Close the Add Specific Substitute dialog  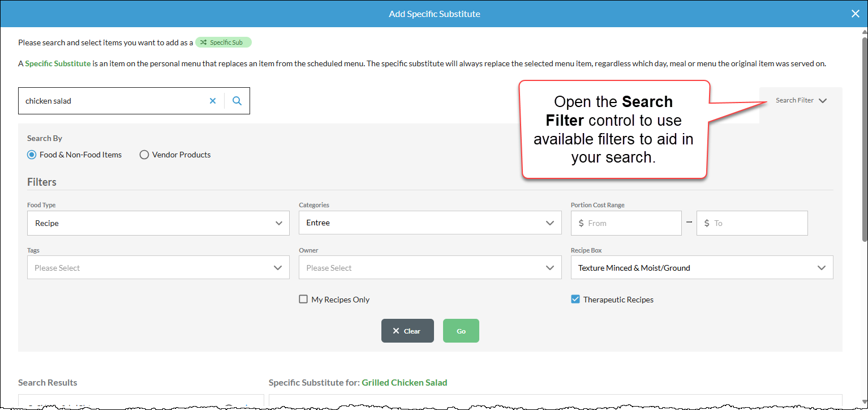tap(855, 14)
